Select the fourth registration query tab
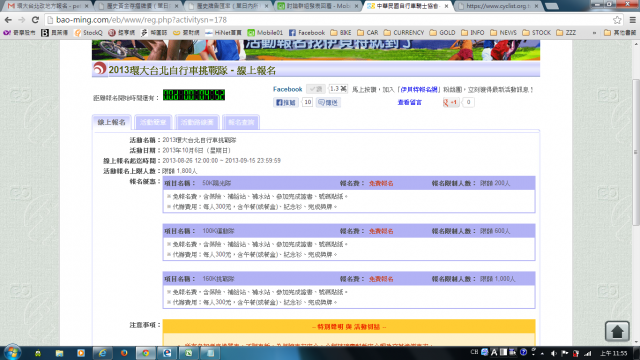 [241, 122]
